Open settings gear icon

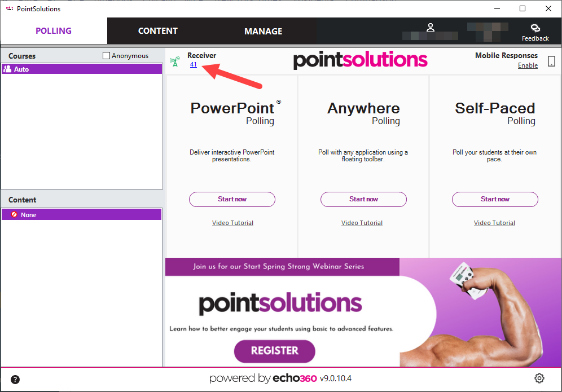539,378
